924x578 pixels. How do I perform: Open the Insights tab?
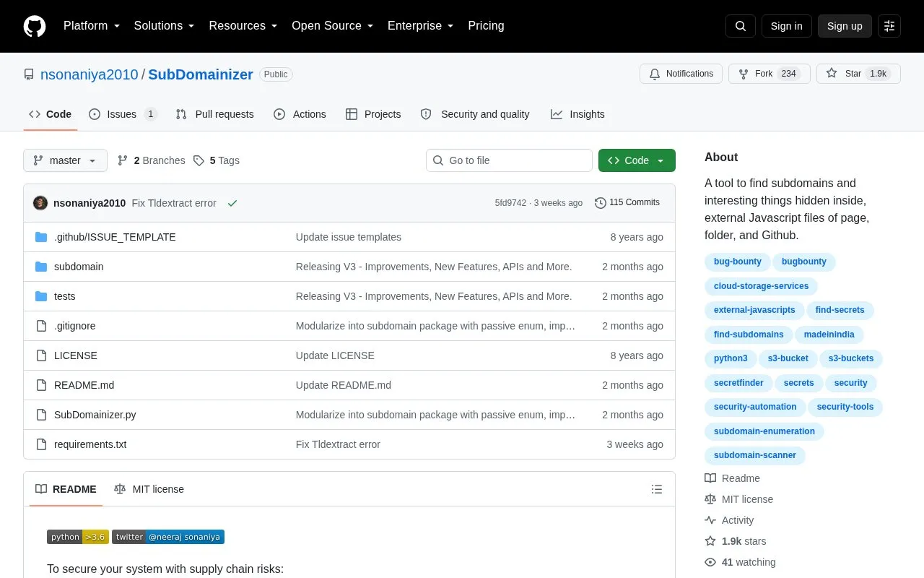click(577, 114)
